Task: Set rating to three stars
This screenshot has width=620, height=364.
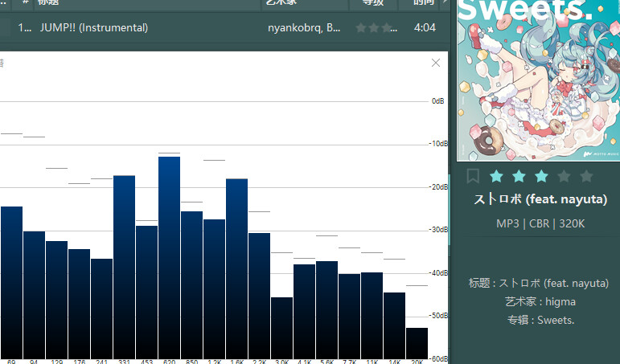Action: point(541,176)
